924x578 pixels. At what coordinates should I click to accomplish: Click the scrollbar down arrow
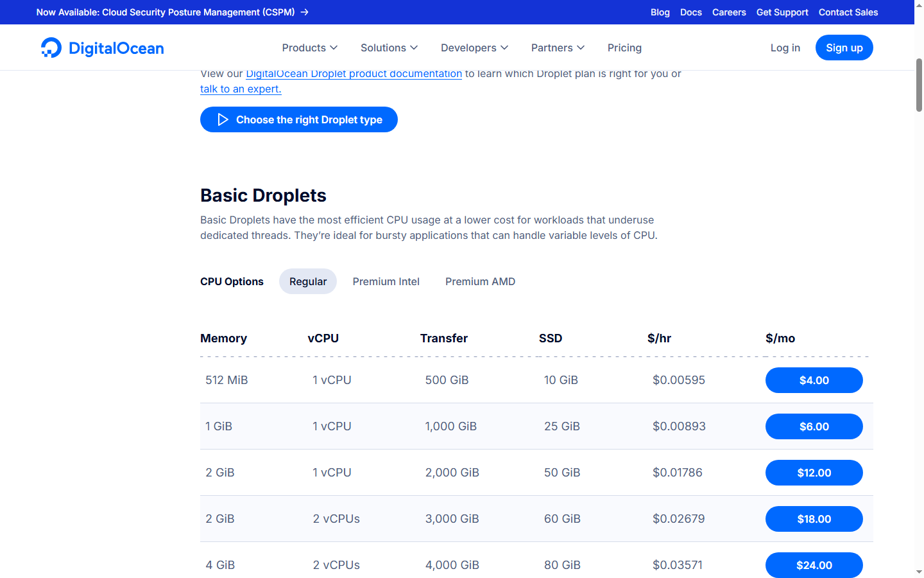click(919, 572)
